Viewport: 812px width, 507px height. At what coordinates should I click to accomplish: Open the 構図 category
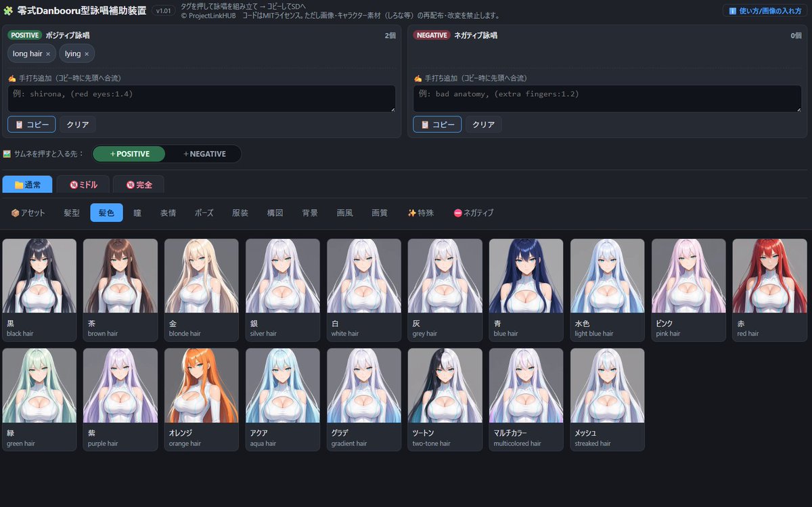[x=275, y=213]
